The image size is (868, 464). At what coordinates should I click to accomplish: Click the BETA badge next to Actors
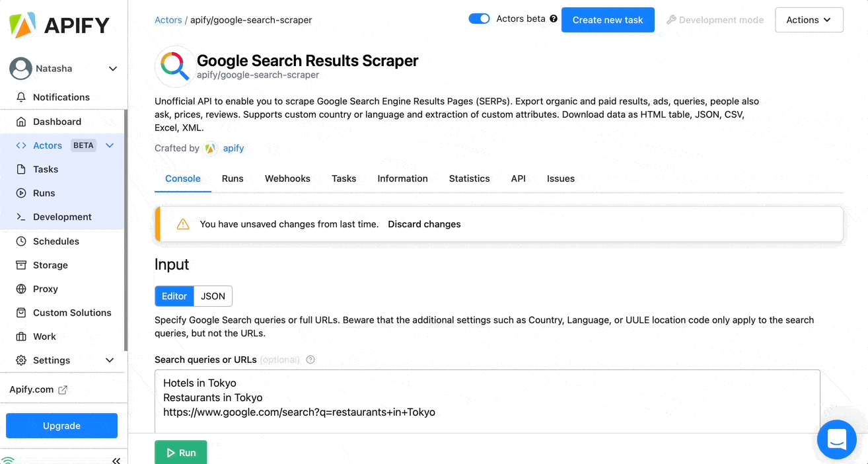point(83,145)
